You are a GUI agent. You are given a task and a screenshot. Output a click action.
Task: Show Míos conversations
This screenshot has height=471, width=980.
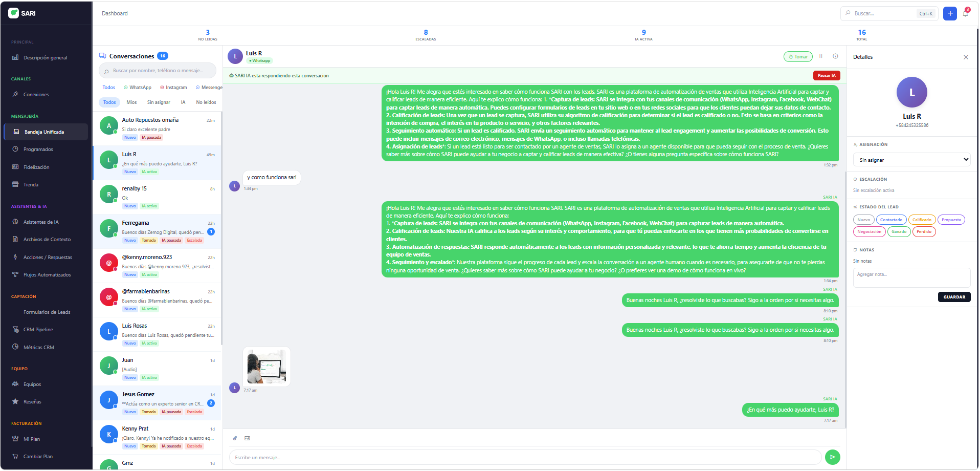coord(131,102)
